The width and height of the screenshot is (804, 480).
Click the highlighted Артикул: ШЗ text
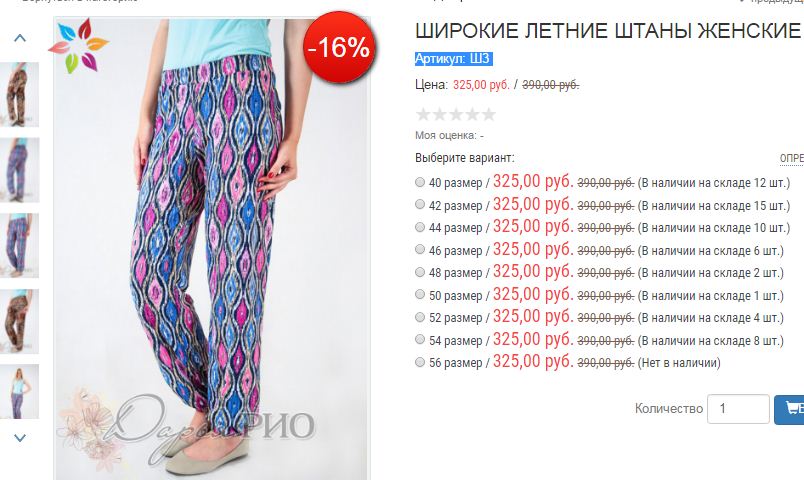(x=454, y=59)
